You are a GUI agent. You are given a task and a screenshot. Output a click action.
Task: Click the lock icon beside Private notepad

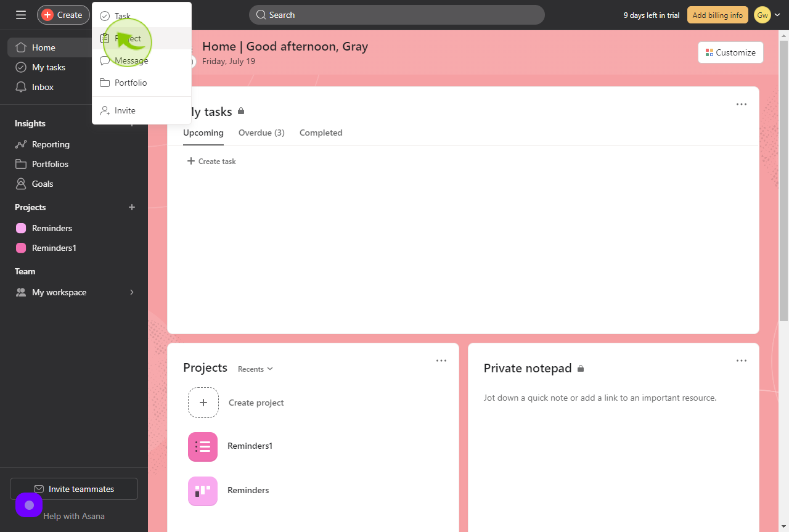(581, 368)
